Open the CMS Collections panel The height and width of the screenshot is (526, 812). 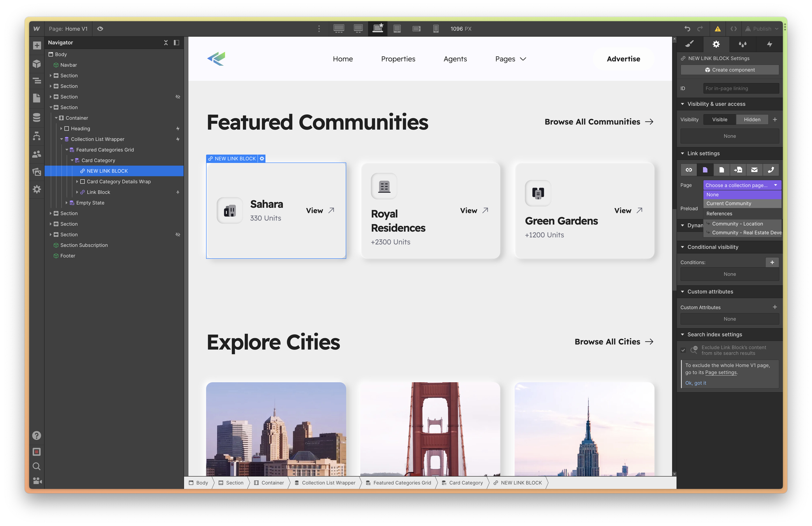coord(37,117)
